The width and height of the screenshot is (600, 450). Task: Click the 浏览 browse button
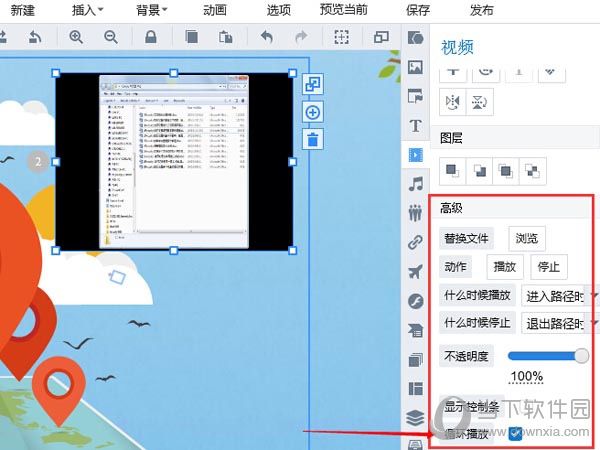click(x=527, y=238)
